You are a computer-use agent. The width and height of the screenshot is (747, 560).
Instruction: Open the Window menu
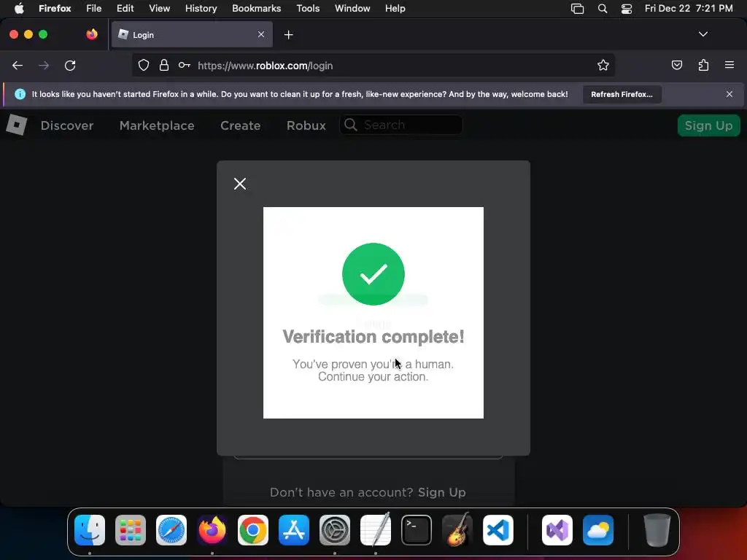click(x=352, y=9)
